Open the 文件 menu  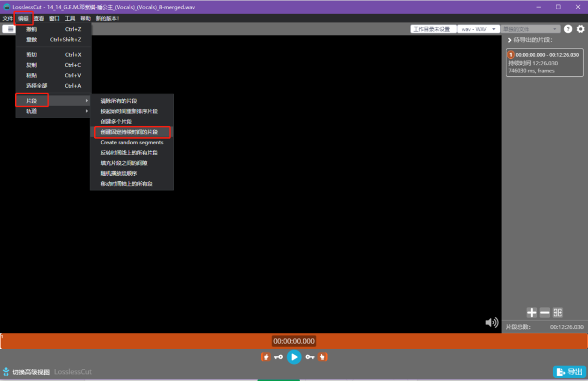(8, 19)
